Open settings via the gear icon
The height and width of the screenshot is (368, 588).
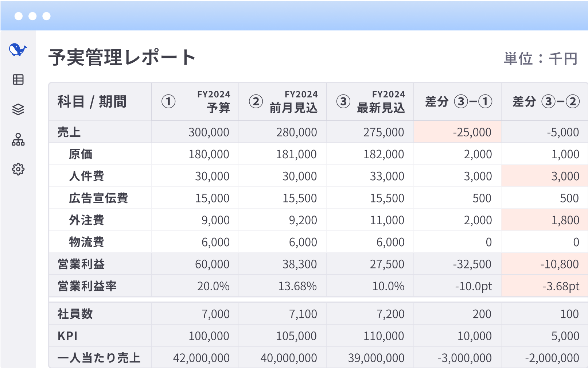(x=18, y=169)
